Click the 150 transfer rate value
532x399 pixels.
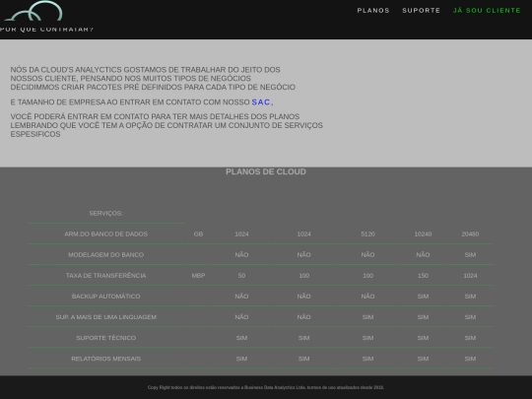coord(423,276)
